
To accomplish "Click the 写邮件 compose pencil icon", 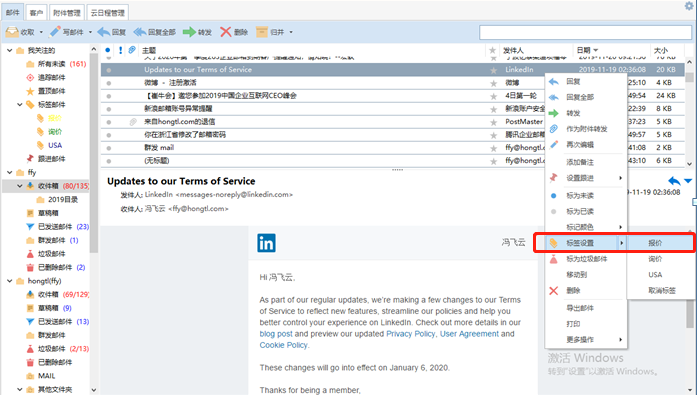I will pyautogui.click(x=55, y=32).
